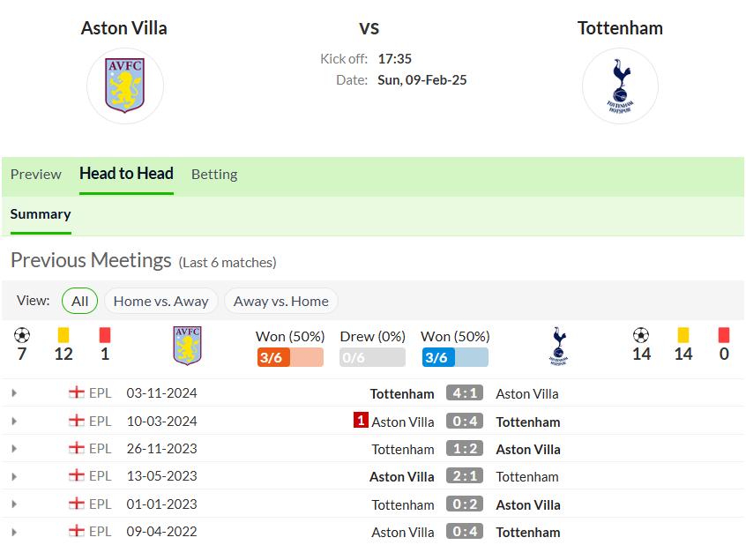The image size is (746, 560).
Task: Open the Betting tab
Action: pos(214,174)
